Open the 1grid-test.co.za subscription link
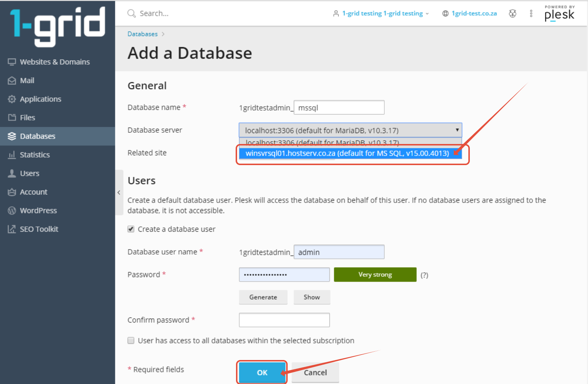This screenshot has height=384, width=588. [x=474, y=13]
